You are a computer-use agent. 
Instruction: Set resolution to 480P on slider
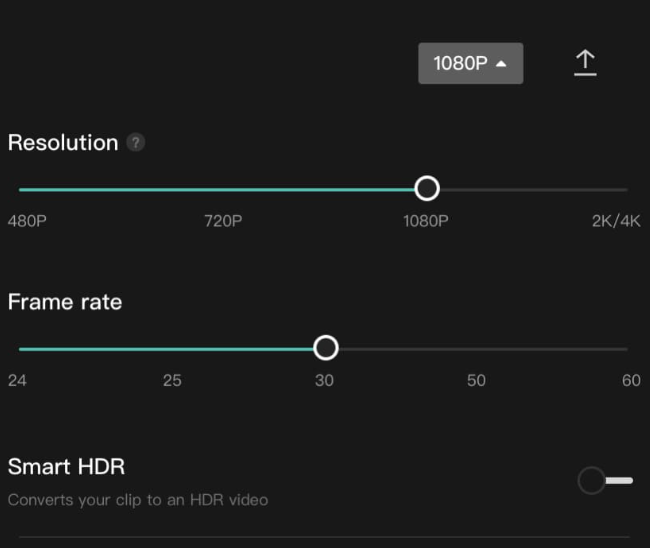(x=22, y=189)
